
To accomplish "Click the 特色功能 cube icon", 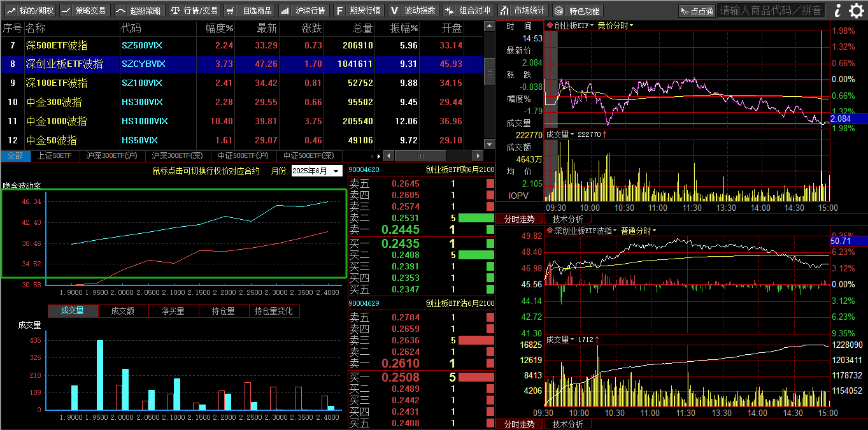I will click(577, 10).
